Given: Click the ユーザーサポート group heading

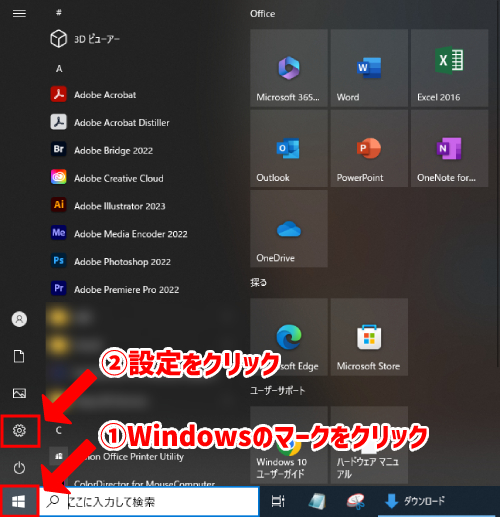Looking at the screenshot, I should click(x=277, y=390).
